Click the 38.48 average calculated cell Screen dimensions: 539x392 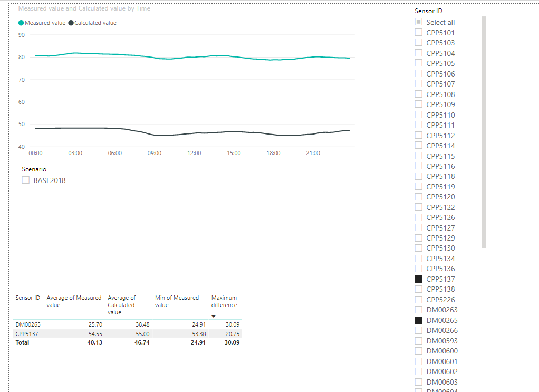click(142, 324)
